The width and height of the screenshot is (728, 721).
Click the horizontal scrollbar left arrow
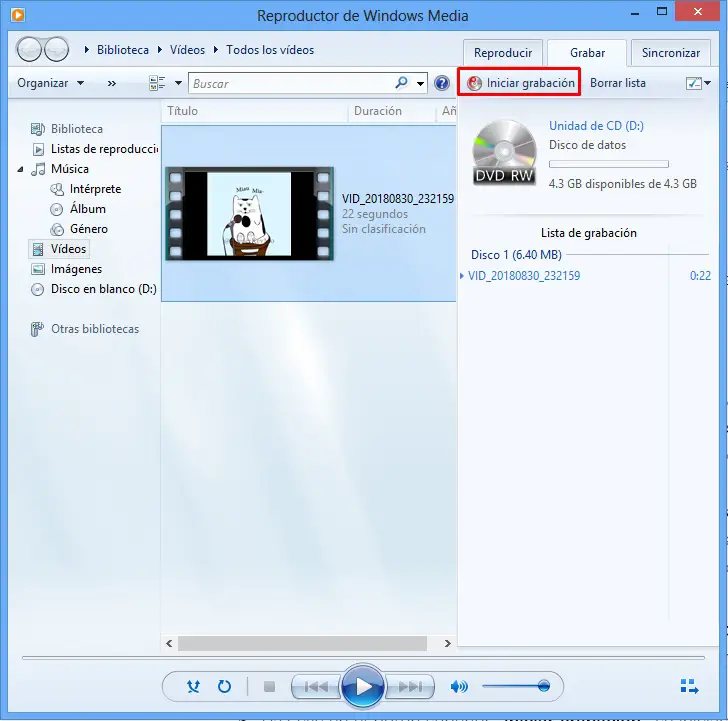[169, 643]
